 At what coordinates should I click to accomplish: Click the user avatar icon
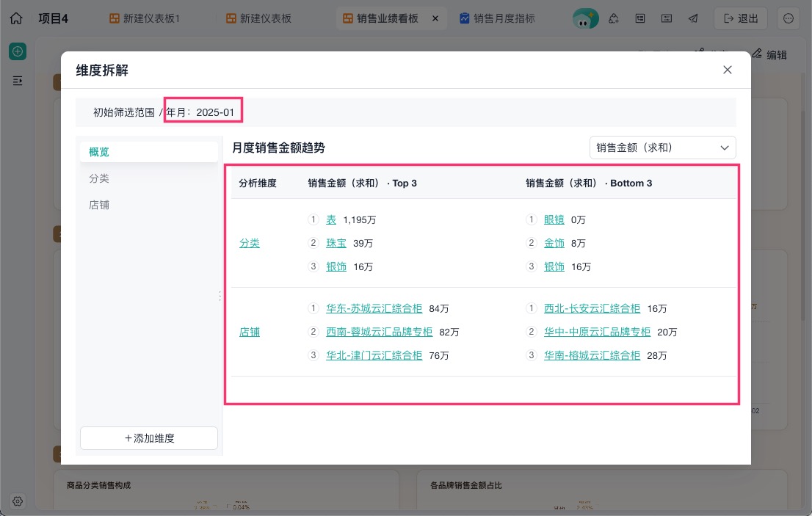585,18
